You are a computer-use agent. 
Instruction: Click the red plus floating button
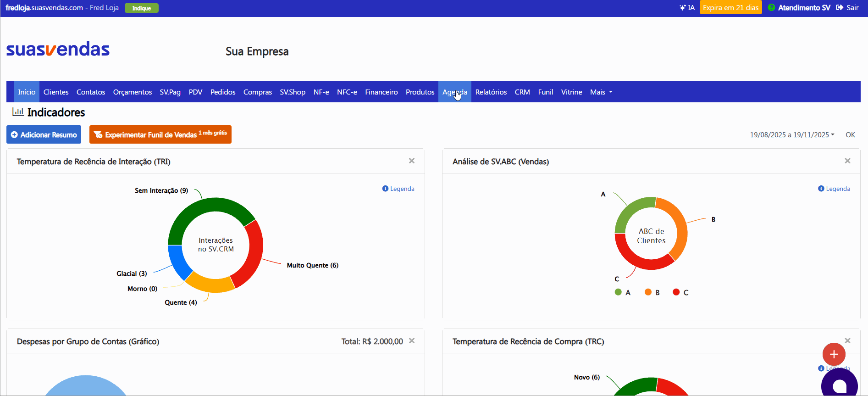tap(834, 354)
